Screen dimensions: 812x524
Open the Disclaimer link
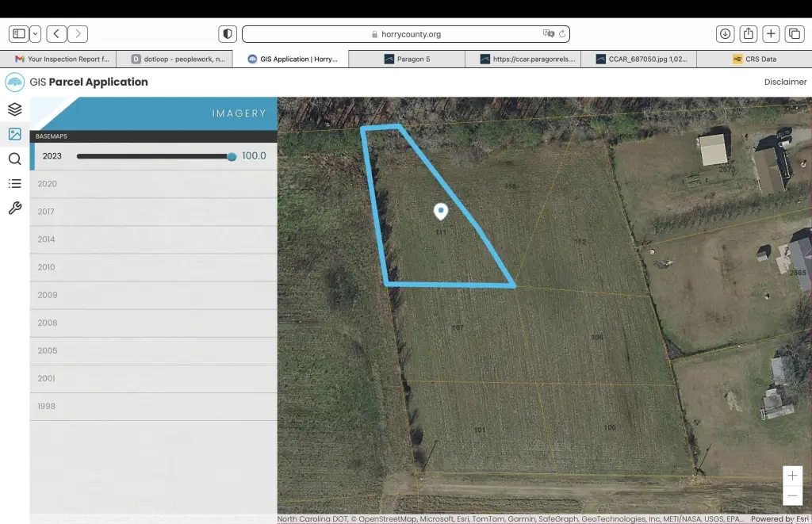(785, 82)
